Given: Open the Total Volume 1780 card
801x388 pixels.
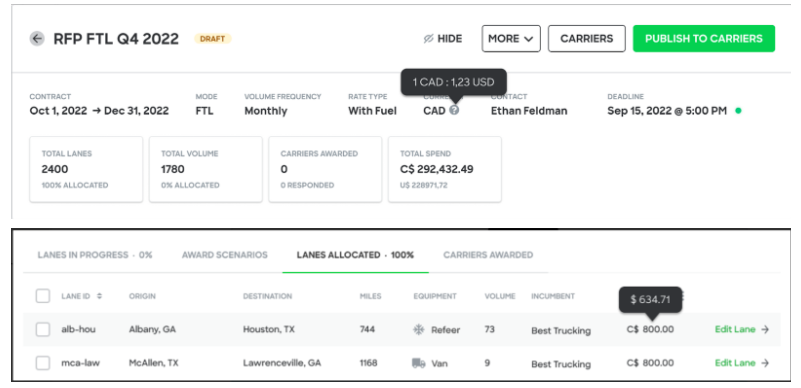Looking at the screenshot, I should [206, 169].
